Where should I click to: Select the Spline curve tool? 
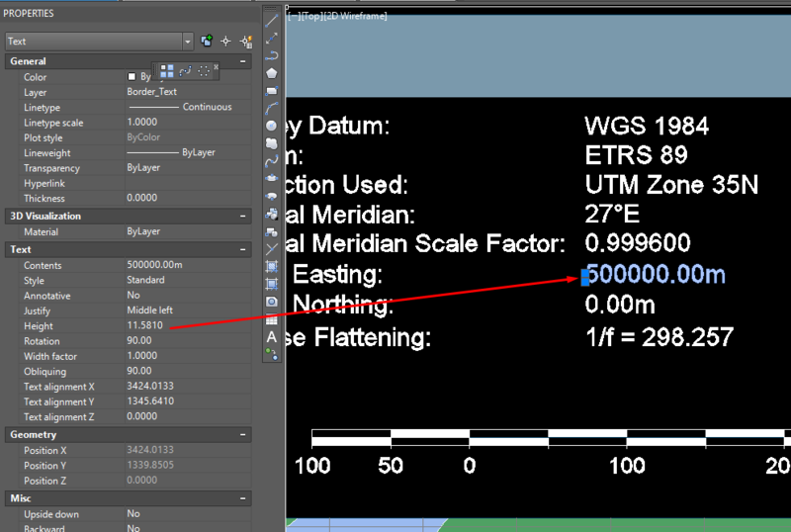pos(272,160)
